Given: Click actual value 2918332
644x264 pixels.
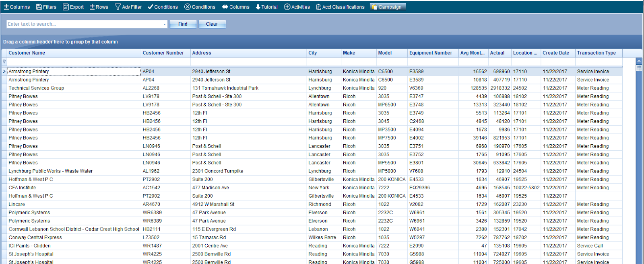Looking at the screenshot, I should click(x=500, y=88).
